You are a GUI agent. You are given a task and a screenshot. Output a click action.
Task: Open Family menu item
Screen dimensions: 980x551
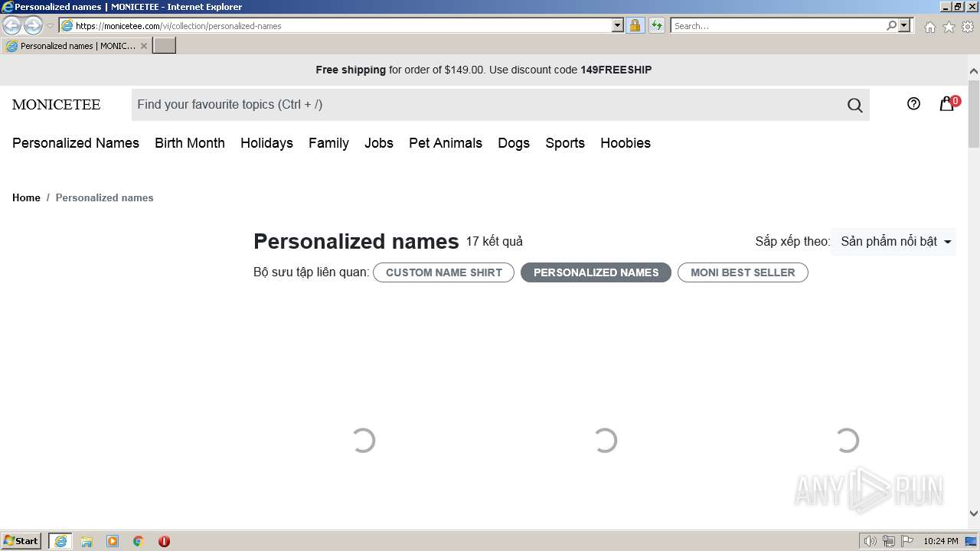(x=328, y=143)
